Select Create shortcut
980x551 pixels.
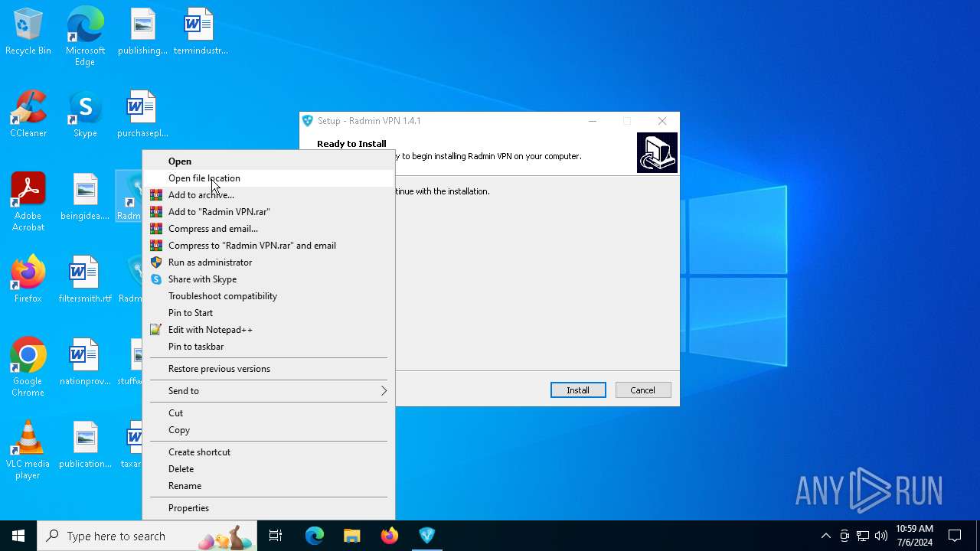click(269, 452)
